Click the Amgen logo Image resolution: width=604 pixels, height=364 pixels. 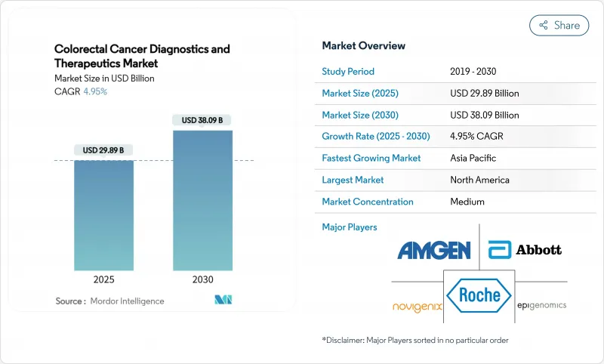[x=434, y=250]
